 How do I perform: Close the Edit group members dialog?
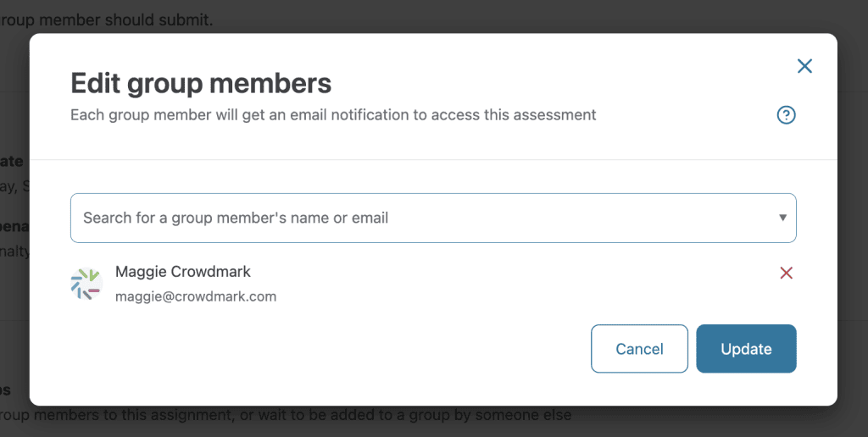click(x=804, y=66)
